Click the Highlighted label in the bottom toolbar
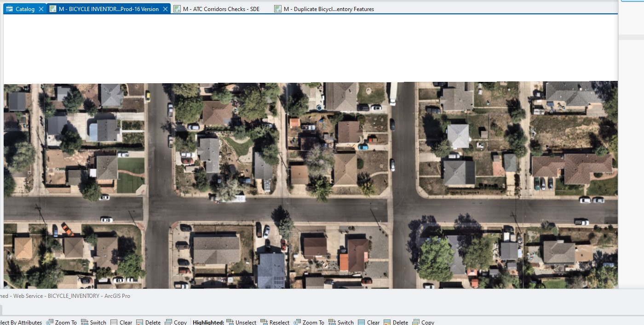This screenshot has width=644, height=325. (x=208, y=322)
